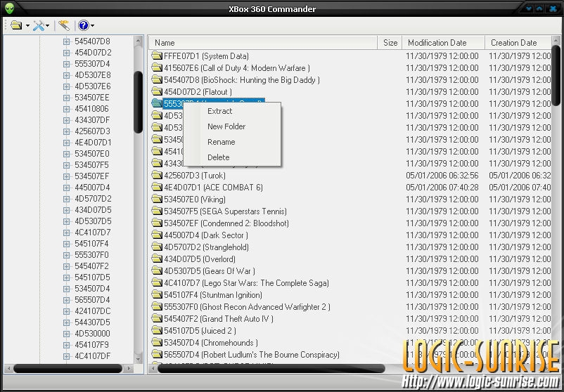Sort by the Modification Date column header

click(x=444, y=43)
